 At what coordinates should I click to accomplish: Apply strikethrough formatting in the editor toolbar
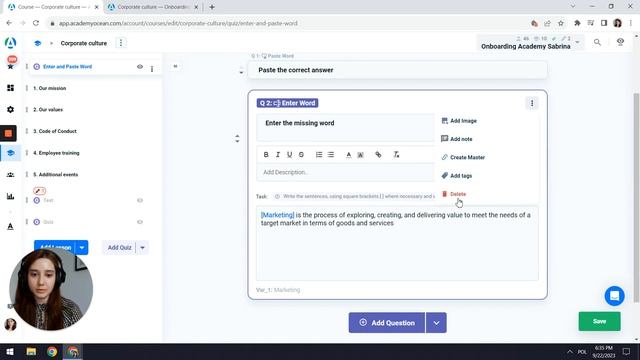[x=301, y=155]
